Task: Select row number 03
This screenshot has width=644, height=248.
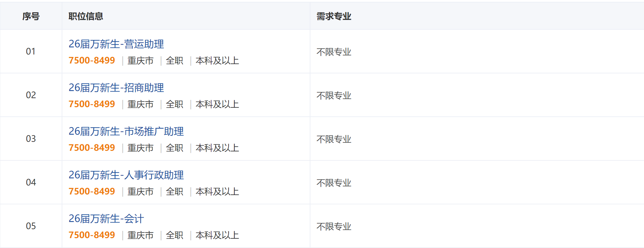Action: pyautogui.click(x=31, y=139)
